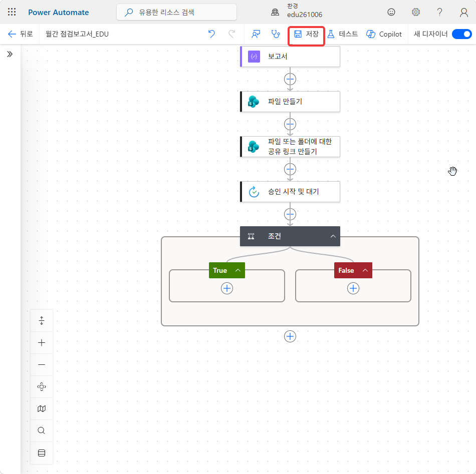Expand the left navigation pane chevrons
The height and width of the screenshot is (474, 476).
(10, 54)
